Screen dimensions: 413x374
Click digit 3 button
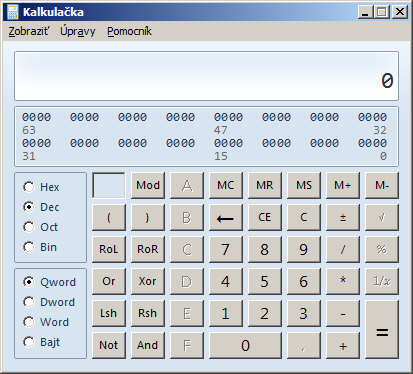(x=304, y=313)
